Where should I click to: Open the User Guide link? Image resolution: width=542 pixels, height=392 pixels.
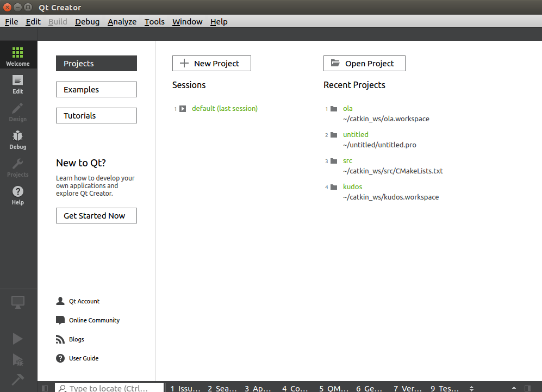(x=84, y=358)
